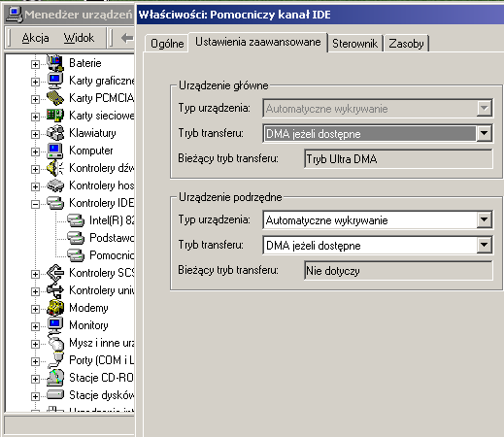
Task: Expand the Stacje dysków node
Action: (35, 396)
